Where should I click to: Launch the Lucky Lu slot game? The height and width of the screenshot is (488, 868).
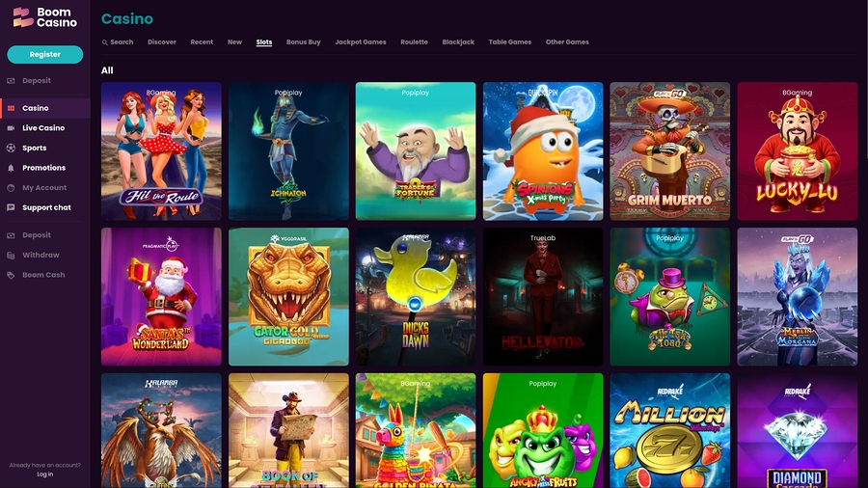[798, 151]
